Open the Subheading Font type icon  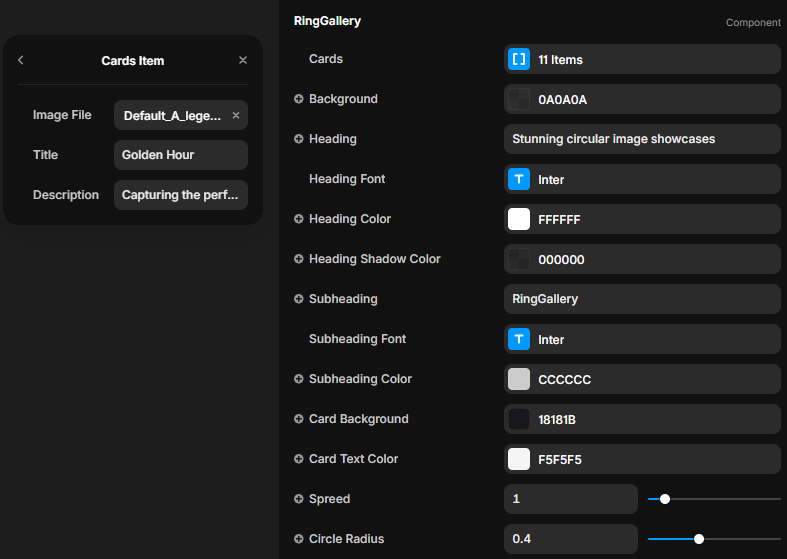click(x=519, y=339)
